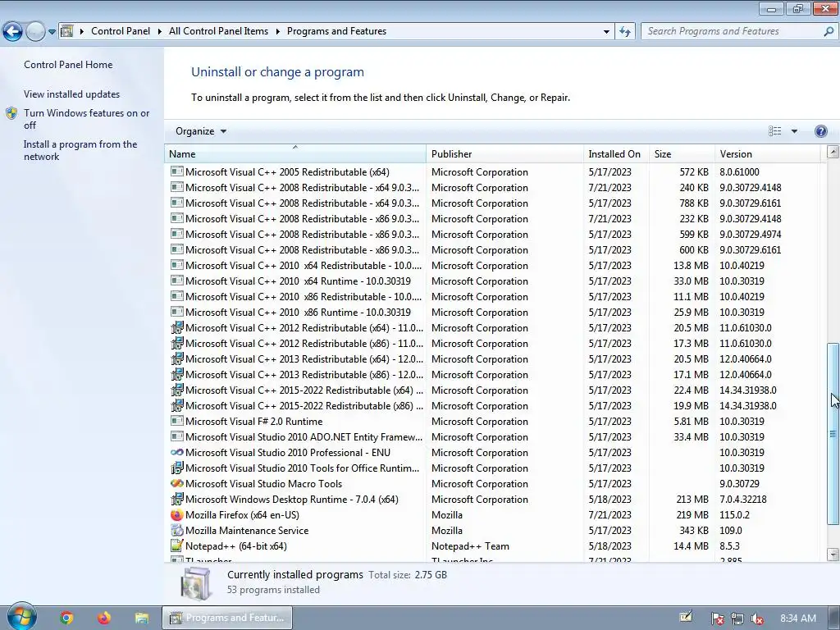Click the Action Center flag tray icon
This screenshot has width=840, height=630.
[717, 619]
